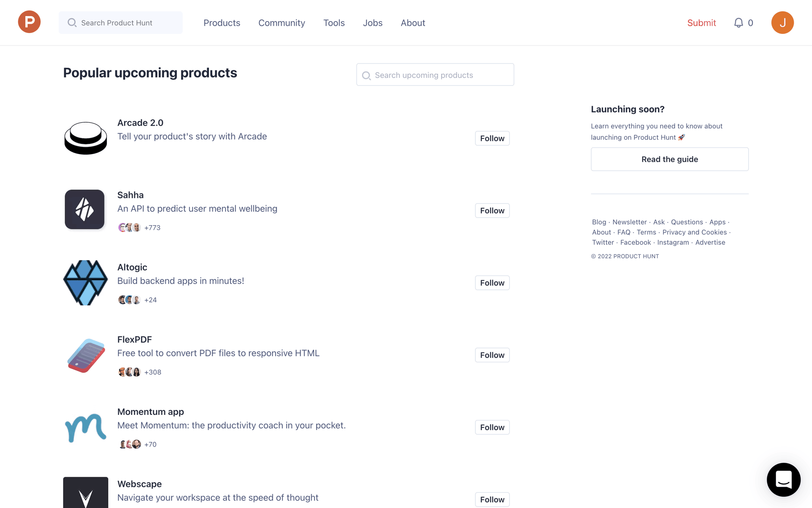Open the Facebook footer link
This screenshot has width=812, height=508.
(635, 242)
